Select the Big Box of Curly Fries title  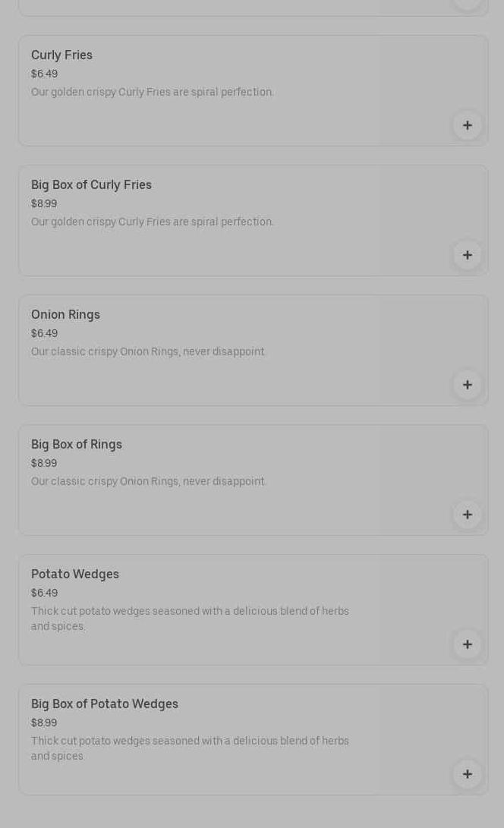(91, 185)
